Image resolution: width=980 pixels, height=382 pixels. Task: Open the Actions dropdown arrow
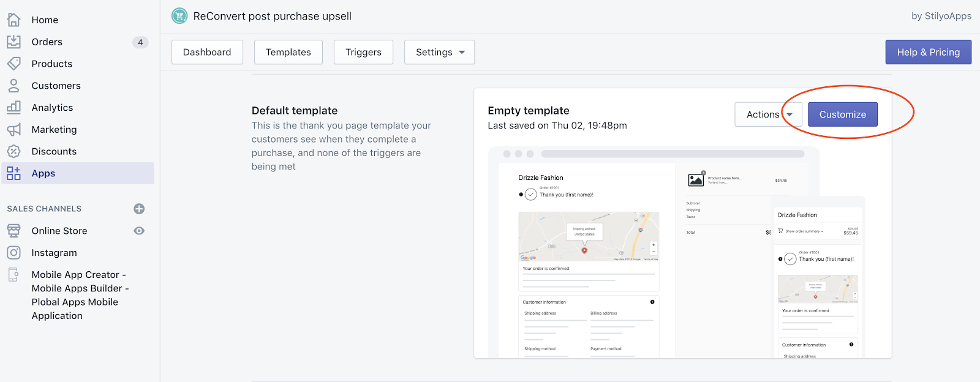(790, 114)
